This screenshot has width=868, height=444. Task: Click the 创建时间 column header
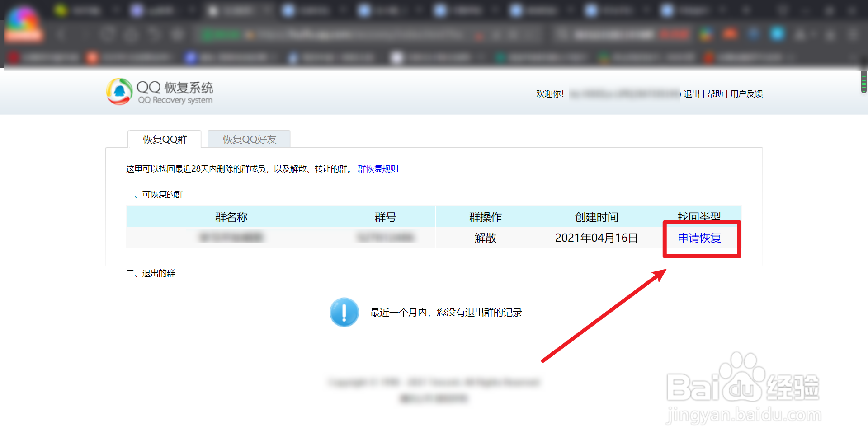597,217
